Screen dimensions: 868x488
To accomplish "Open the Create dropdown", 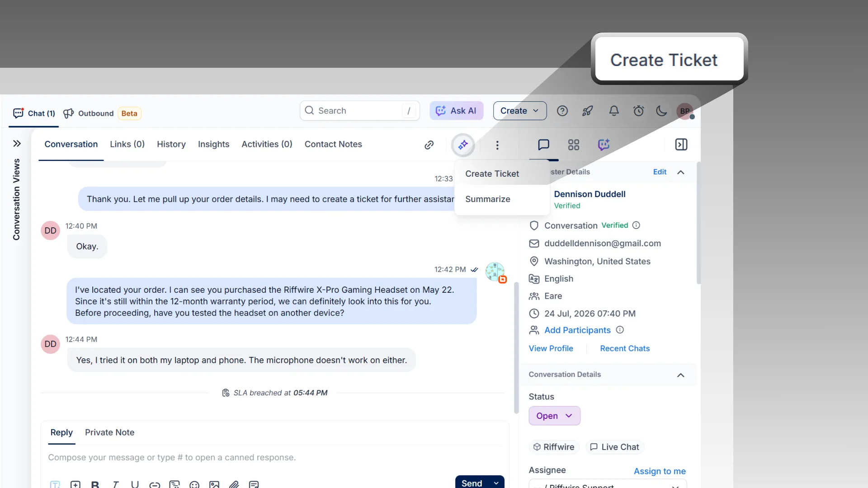I will point(519,111).
